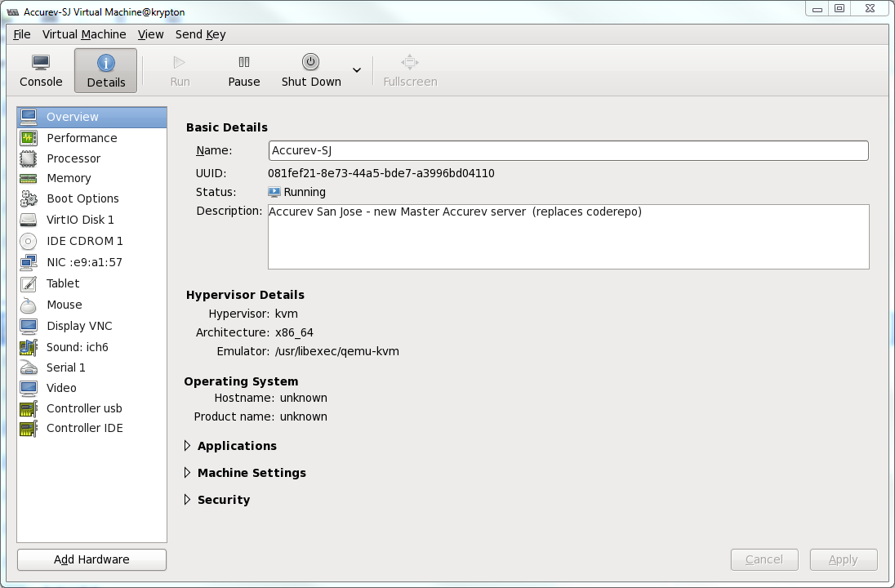
Task: Open the Console view
Action: point(41,71)
